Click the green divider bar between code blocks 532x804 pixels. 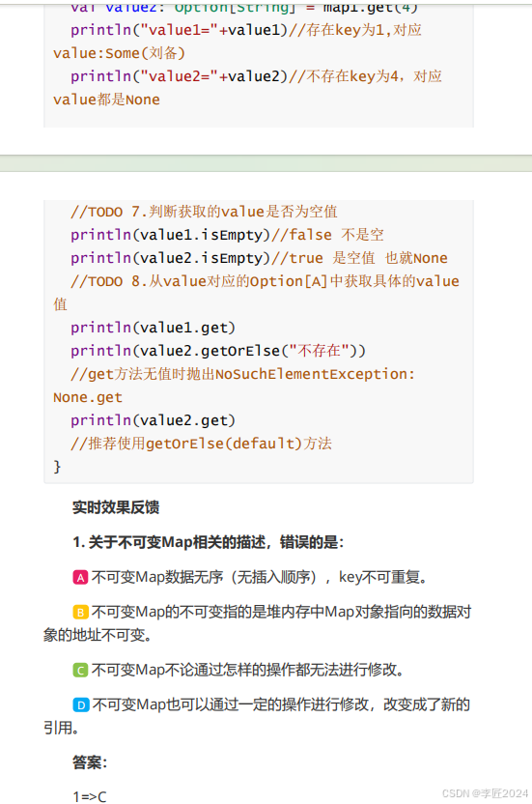coord(266,163)
